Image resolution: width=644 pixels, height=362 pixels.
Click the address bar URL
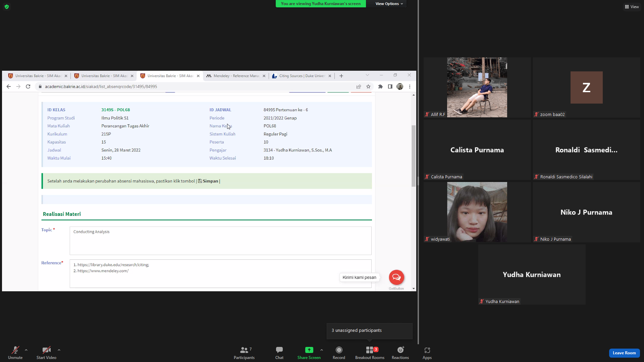[101, 86]
